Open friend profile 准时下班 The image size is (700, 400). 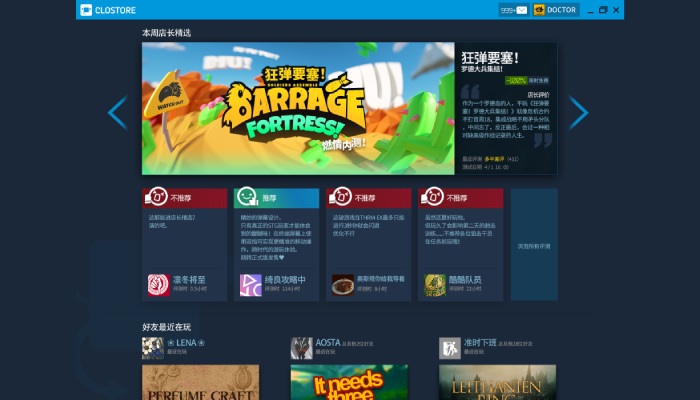click(x=480, y=342)
